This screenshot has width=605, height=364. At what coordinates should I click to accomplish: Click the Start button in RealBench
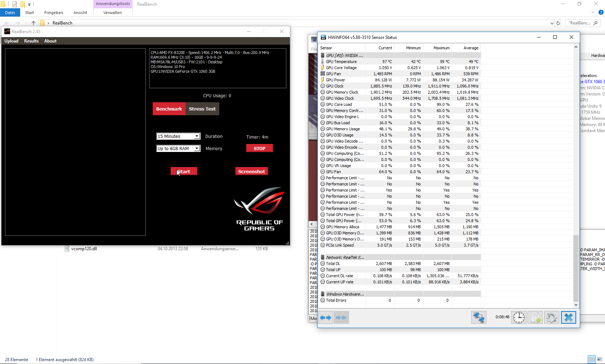(x=184, y=171)
